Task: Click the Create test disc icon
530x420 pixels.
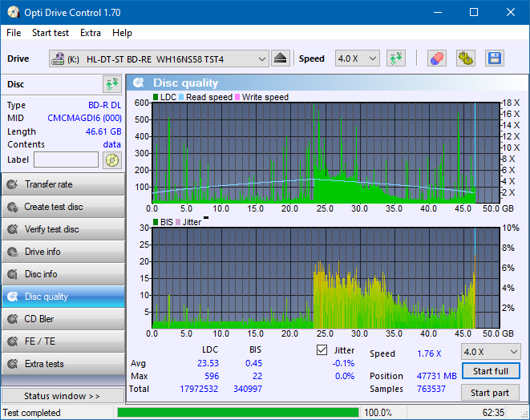Action: pyautogui.click(x=13, y=207)
